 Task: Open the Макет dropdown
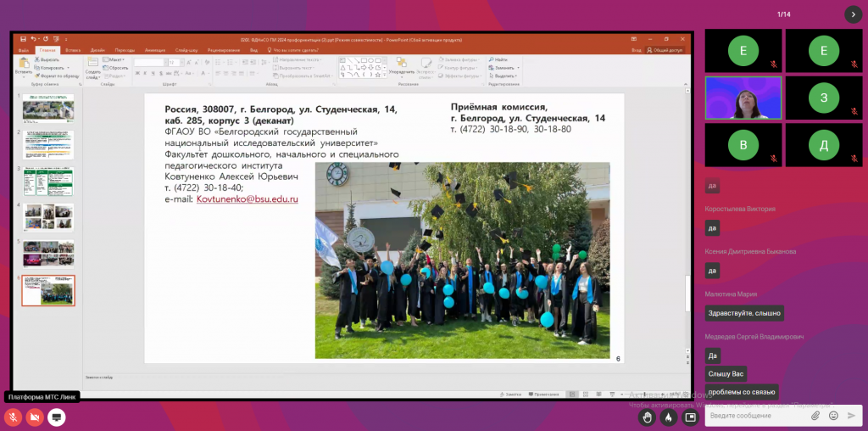(x=114, y=59)
